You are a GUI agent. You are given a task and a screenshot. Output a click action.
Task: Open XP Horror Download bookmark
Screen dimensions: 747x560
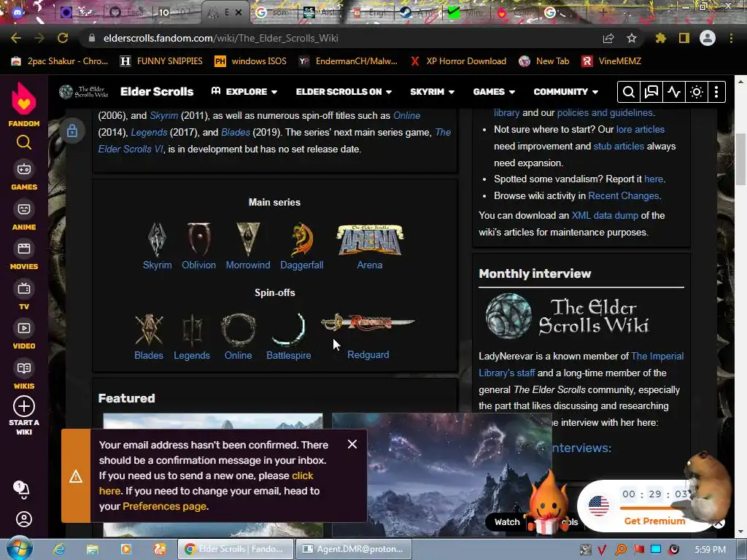pyautogui.click(x=459, y=61)
